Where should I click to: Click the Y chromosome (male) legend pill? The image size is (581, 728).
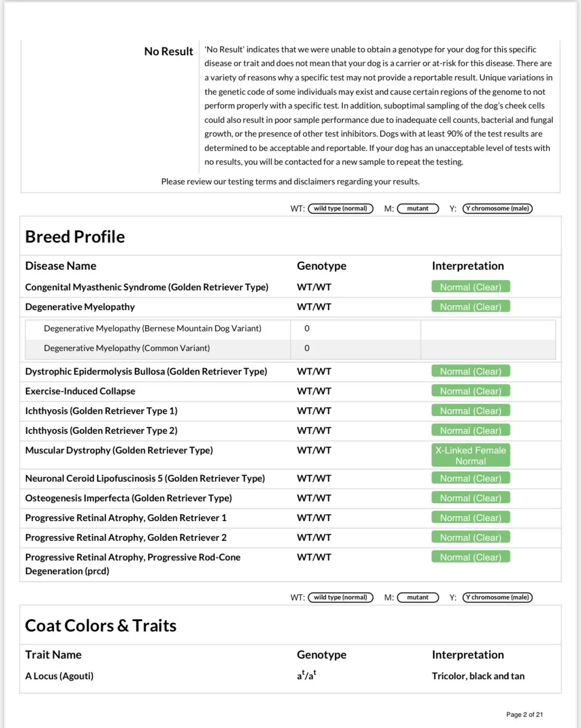tap(498, 208)
